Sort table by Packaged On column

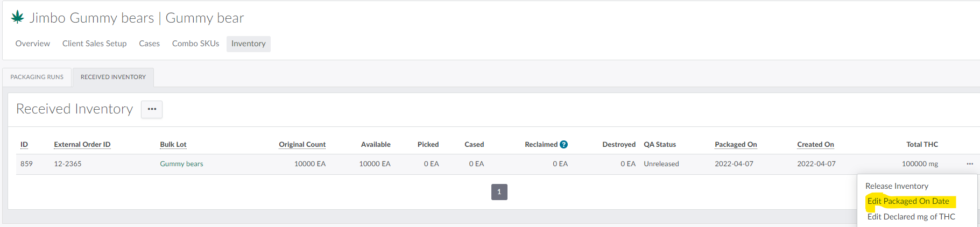735,145
